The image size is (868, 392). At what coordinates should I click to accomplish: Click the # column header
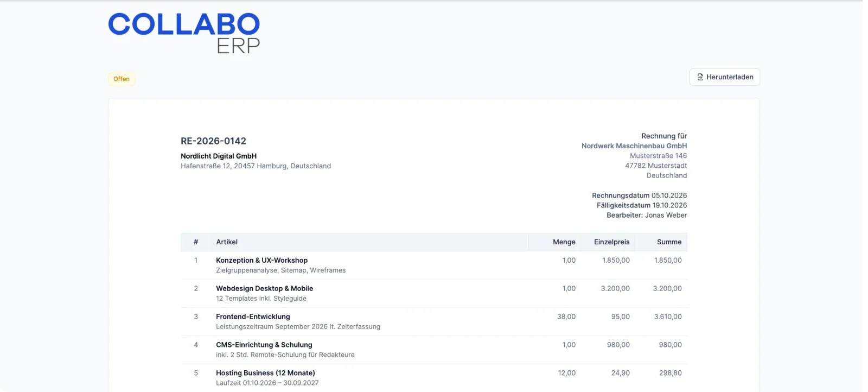click(196, 242)
